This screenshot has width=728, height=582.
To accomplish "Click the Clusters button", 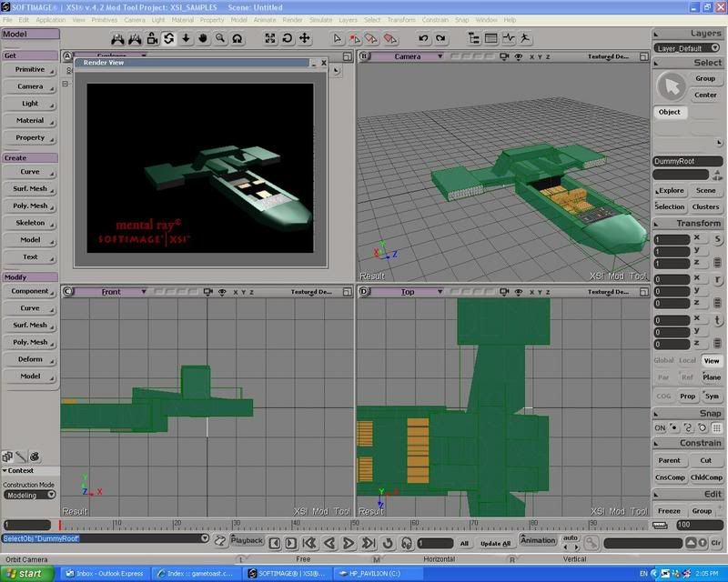I will [705, 206].
